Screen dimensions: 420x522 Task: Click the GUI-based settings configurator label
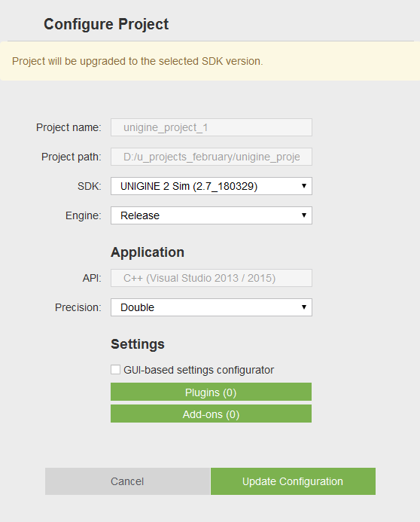(x=199, y=370)
